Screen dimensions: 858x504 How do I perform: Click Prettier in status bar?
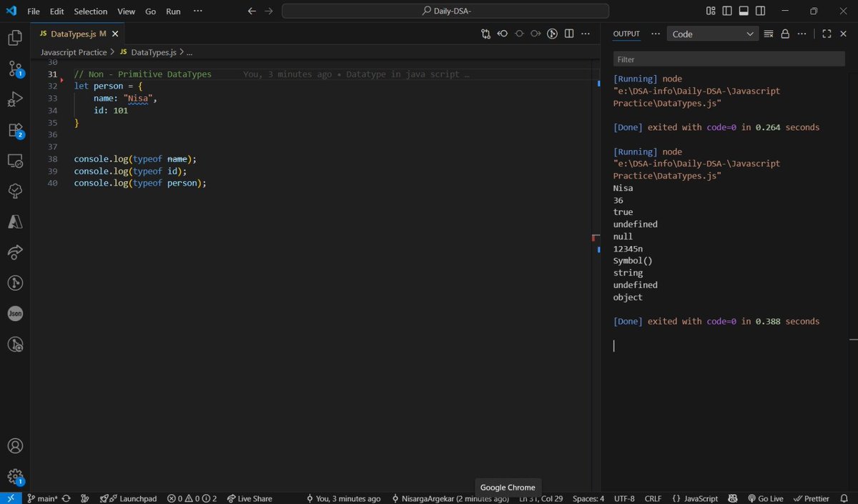(x=811, y=498)
